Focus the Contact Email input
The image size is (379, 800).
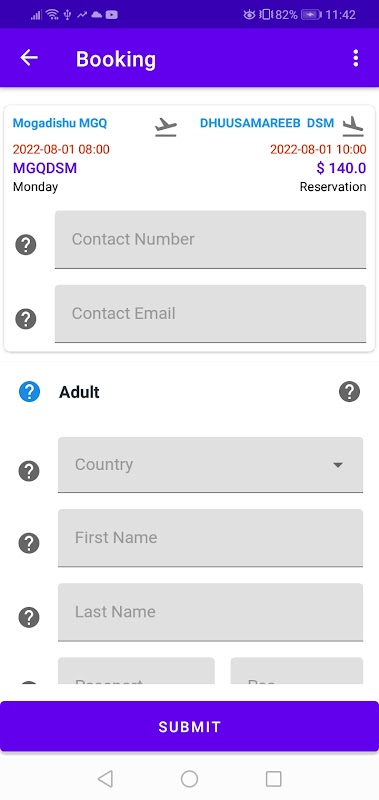point(210,313)
